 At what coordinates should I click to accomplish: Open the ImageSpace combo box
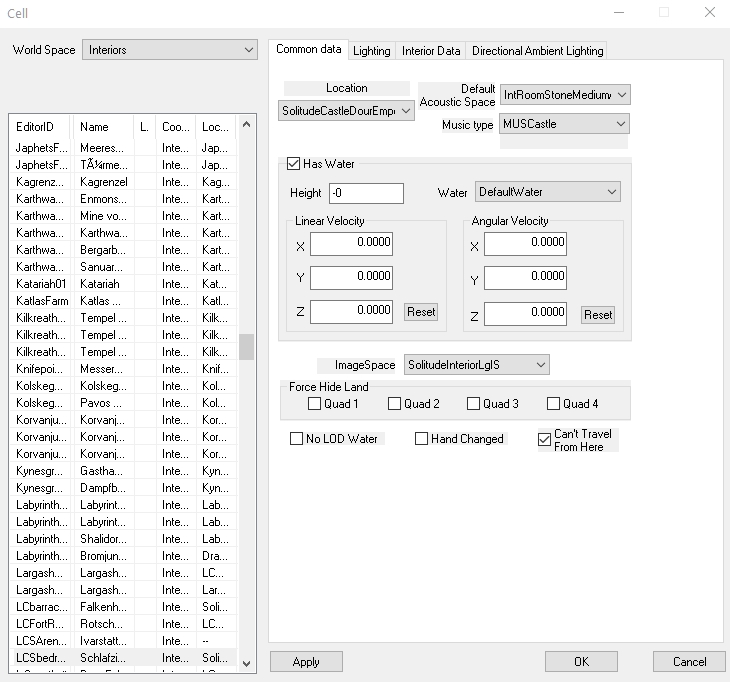pos(476,365)
